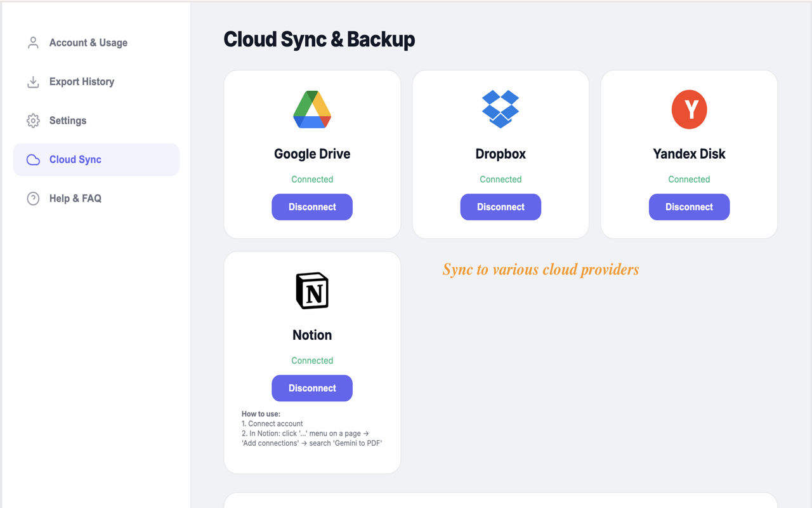Click the cloud icon beside Cloud Sync

pyautogui.click(x=33, y=159)
